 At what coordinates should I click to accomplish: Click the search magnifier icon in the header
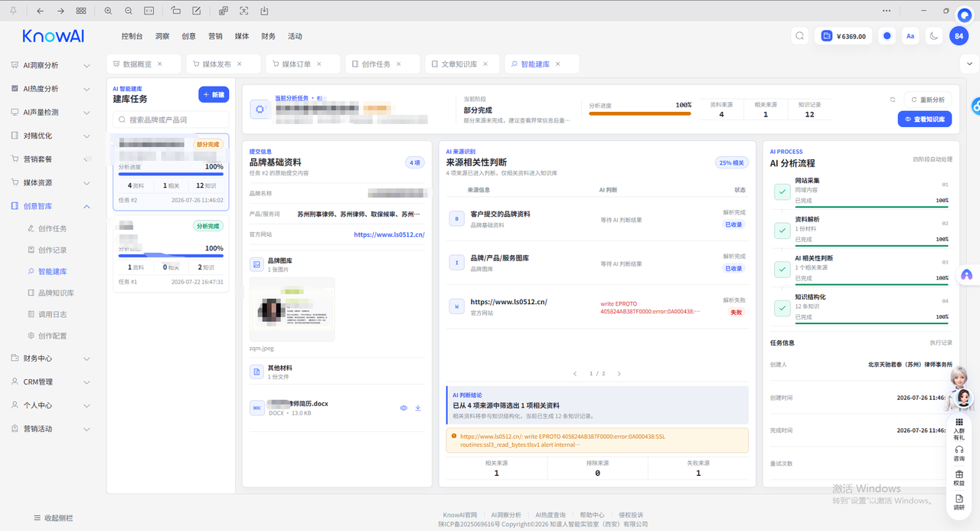coord(800,36)
